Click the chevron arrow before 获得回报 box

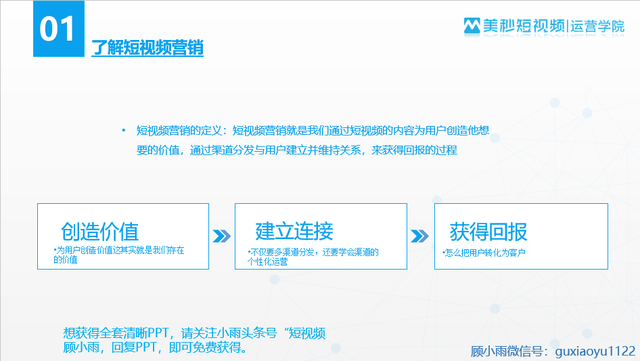pyautogui.click(x=420, y=236)
